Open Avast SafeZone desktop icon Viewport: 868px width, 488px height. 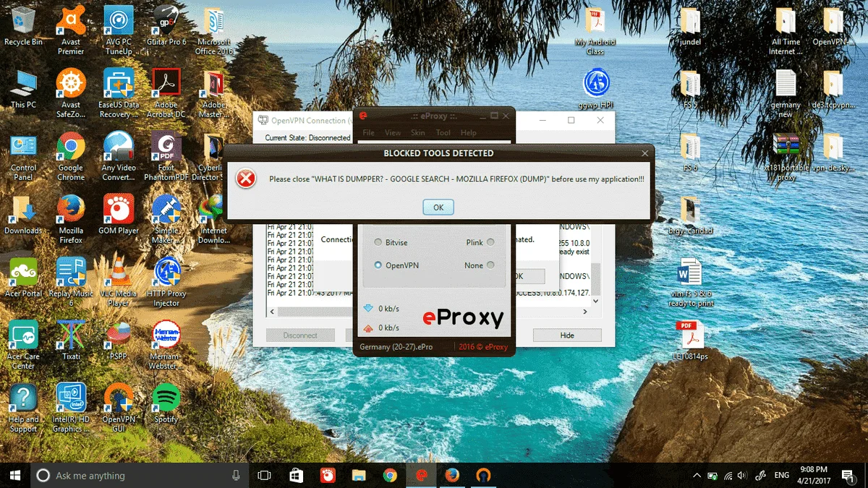coord(71,93)
